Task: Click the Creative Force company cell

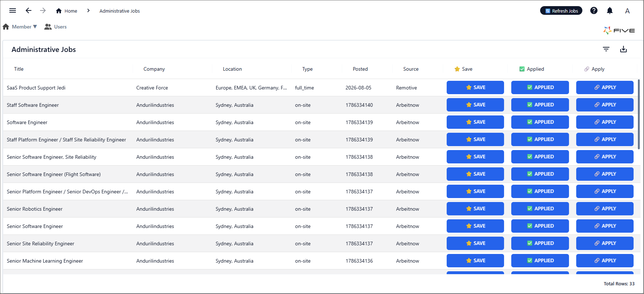Action: tap(152, 88)
